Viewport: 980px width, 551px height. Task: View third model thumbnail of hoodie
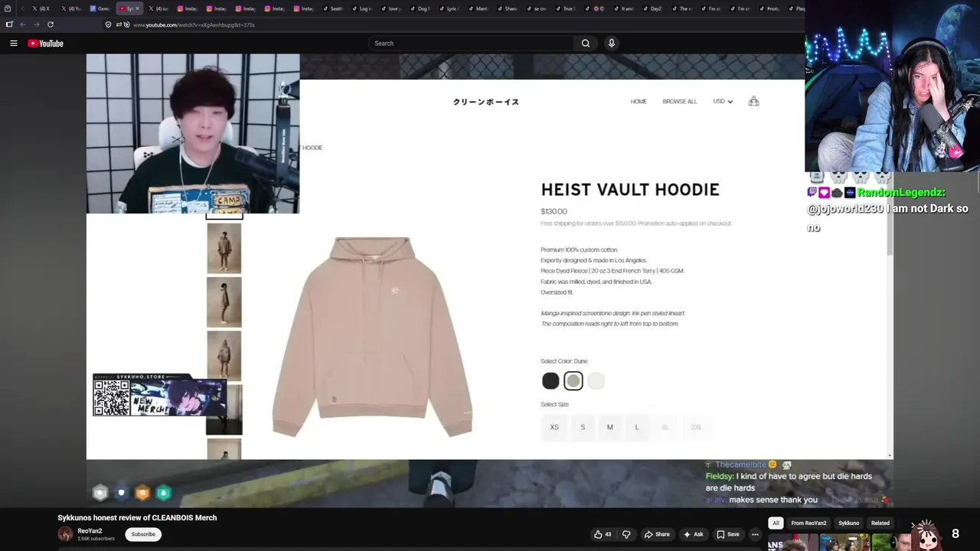click(224, 356)
